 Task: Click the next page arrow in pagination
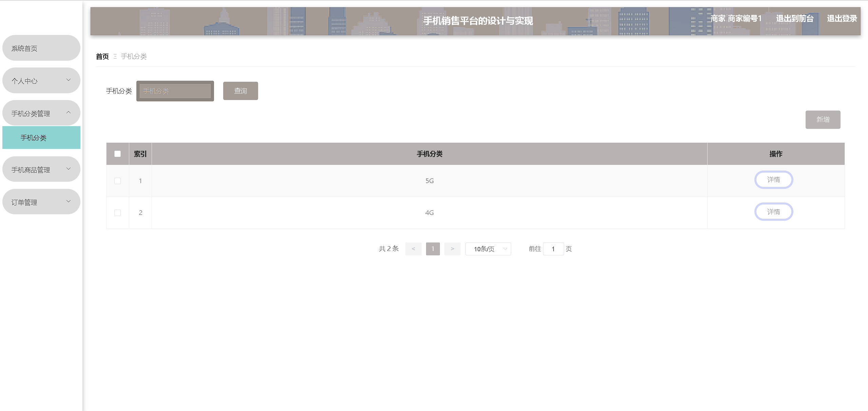tap(452, 249)
